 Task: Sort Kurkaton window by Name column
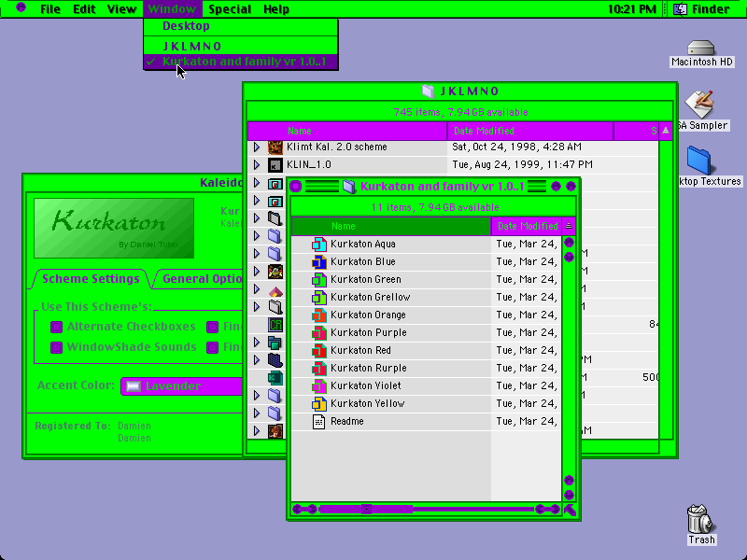point(391,226)
